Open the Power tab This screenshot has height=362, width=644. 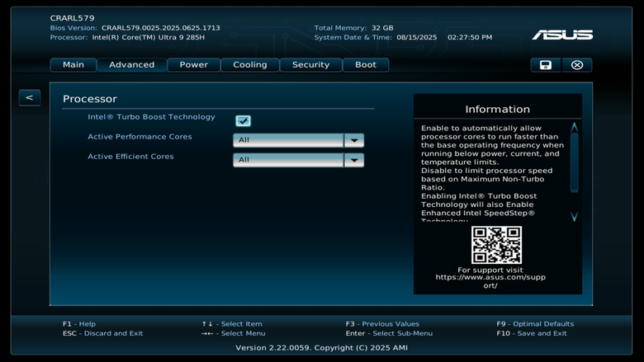click(193, 65)
